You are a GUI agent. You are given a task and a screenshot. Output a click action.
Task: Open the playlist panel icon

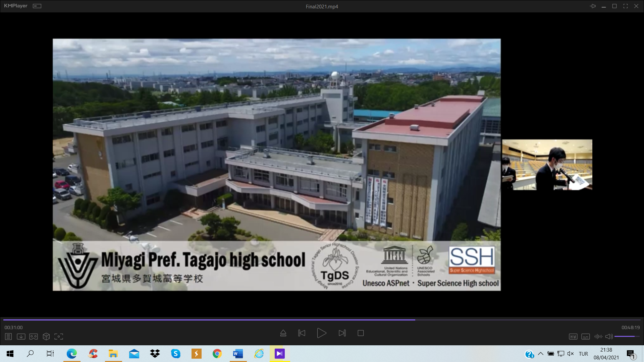click(8, 337)
